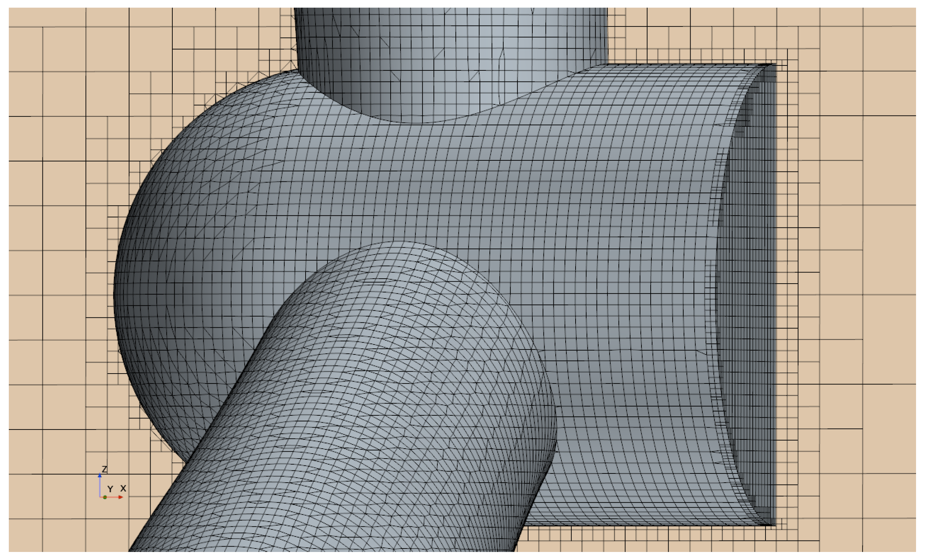Image resolution: width=926 pixels, height=560 pixels.
Task: Click the Y label of orientation triad
Action: coord(110,489)
